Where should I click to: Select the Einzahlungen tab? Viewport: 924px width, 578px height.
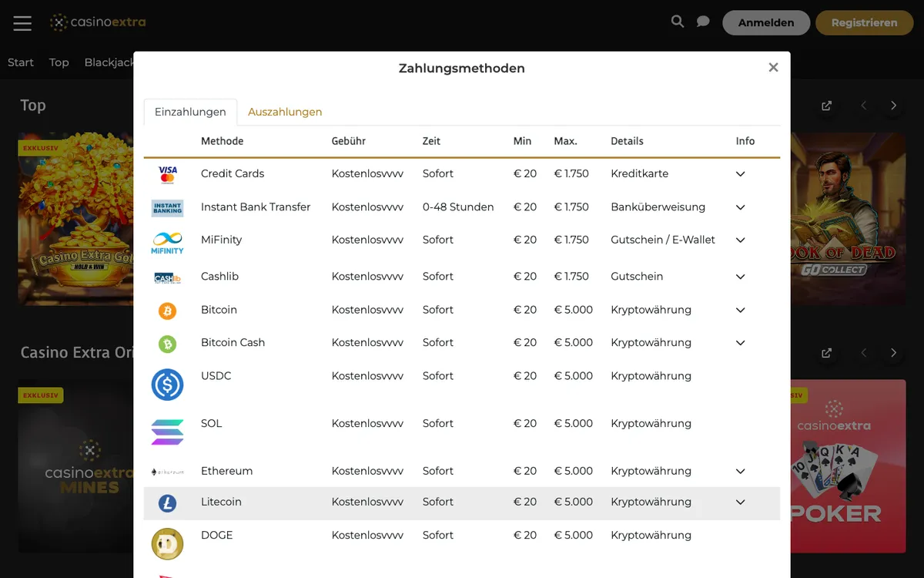point(190,112)
